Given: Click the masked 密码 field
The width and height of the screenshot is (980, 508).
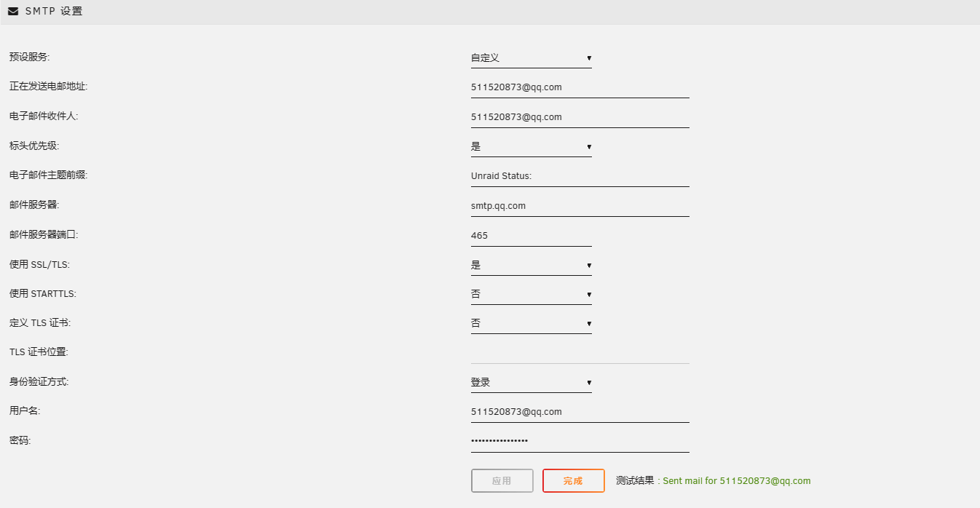Looking at the screenshot, I should click(580, 440).
